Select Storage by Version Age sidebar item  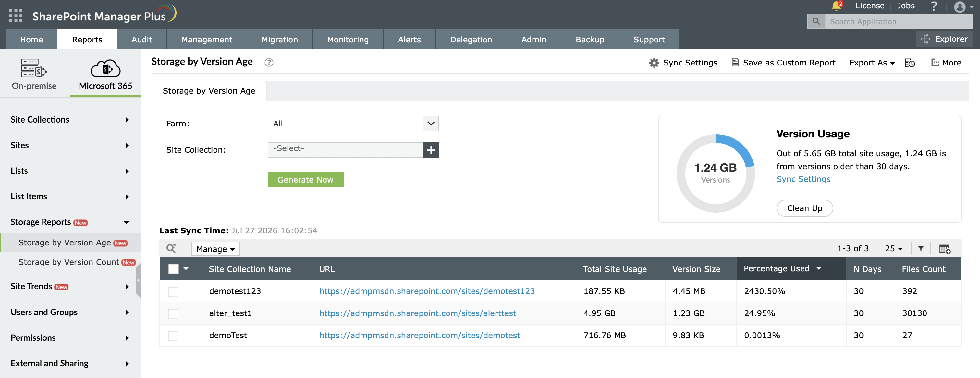70,243
